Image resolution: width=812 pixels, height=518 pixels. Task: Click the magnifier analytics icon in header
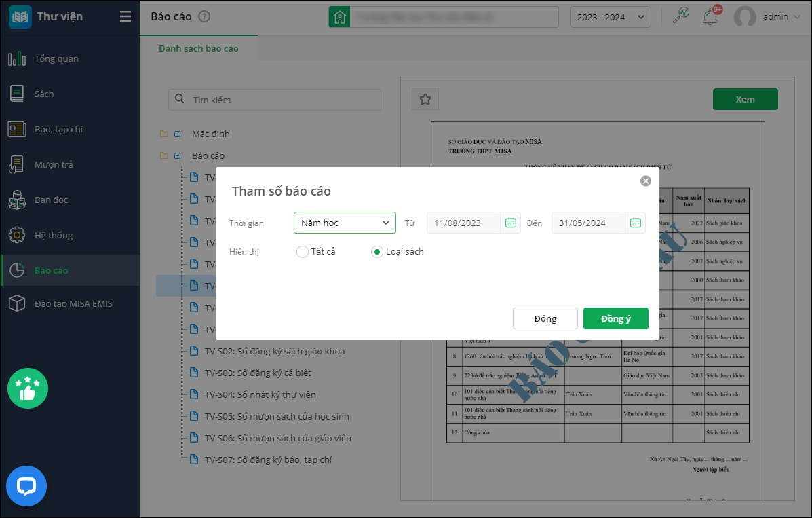(680, 16)
